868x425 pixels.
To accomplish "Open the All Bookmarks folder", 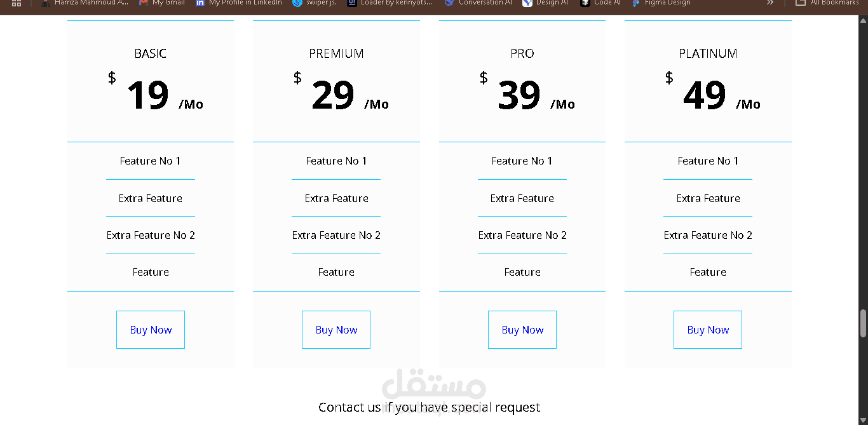I will coord(827,3).
